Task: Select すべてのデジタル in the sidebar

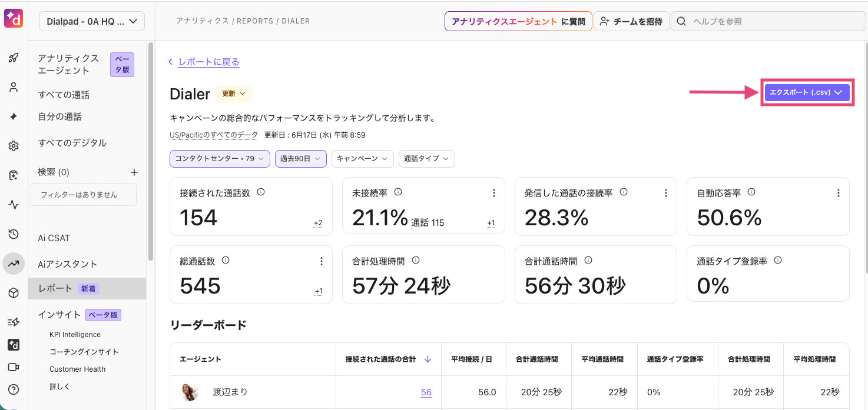Action: pos(72,143)
